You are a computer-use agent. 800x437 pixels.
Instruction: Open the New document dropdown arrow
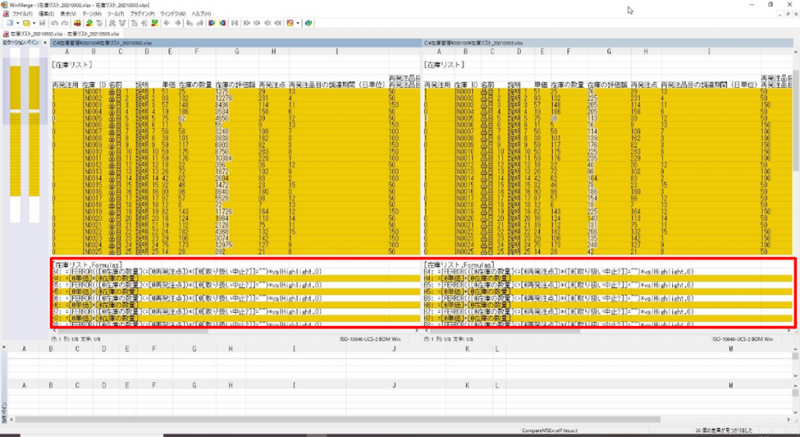pos(18,23)
